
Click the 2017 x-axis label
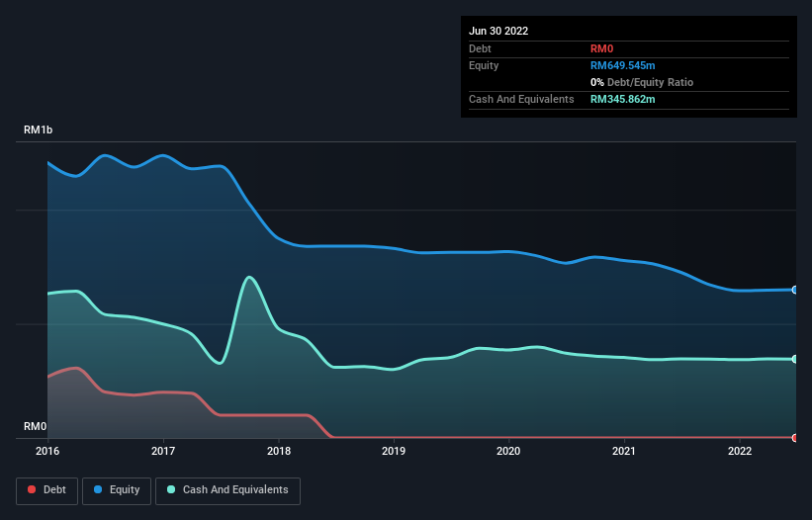click(x=163, y=451)
